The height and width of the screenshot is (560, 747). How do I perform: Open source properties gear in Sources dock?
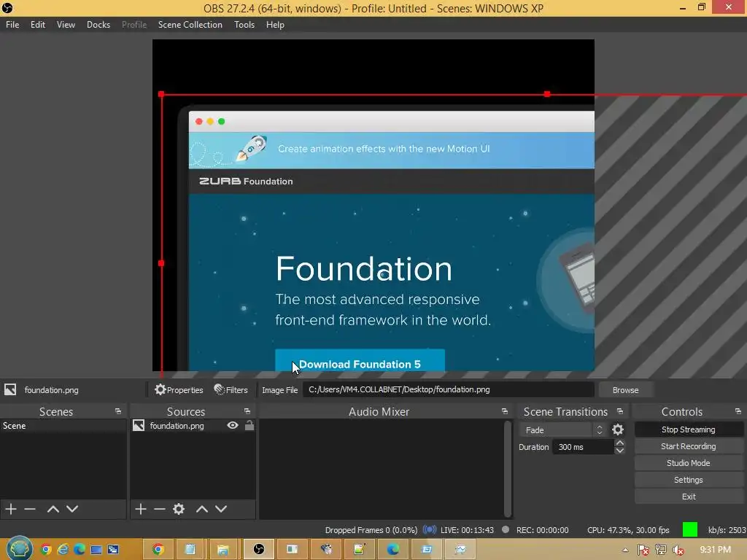[x=179, y=508]
